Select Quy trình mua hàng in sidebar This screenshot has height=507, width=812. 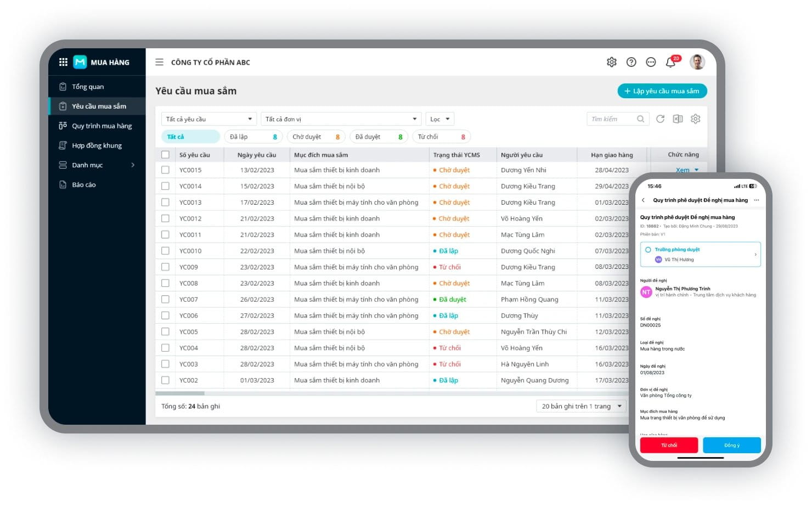point(97,126)
